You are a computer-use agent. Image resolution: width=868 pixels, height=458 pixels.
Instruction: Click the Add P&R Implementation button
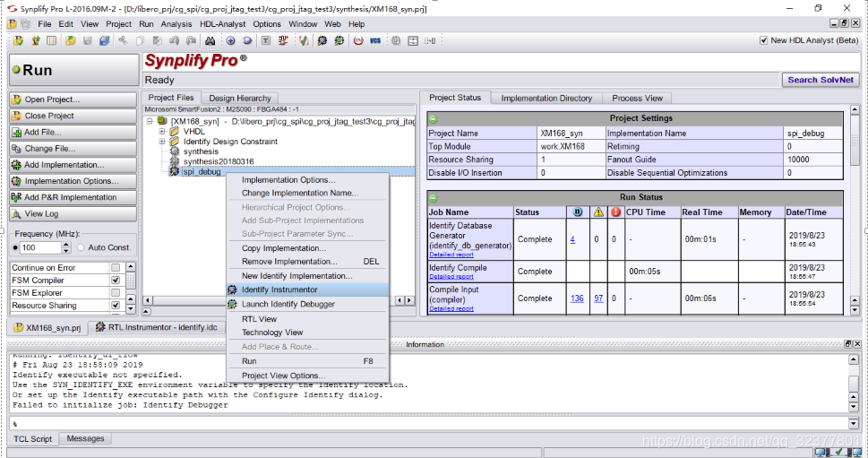click(x=73, y=197)
